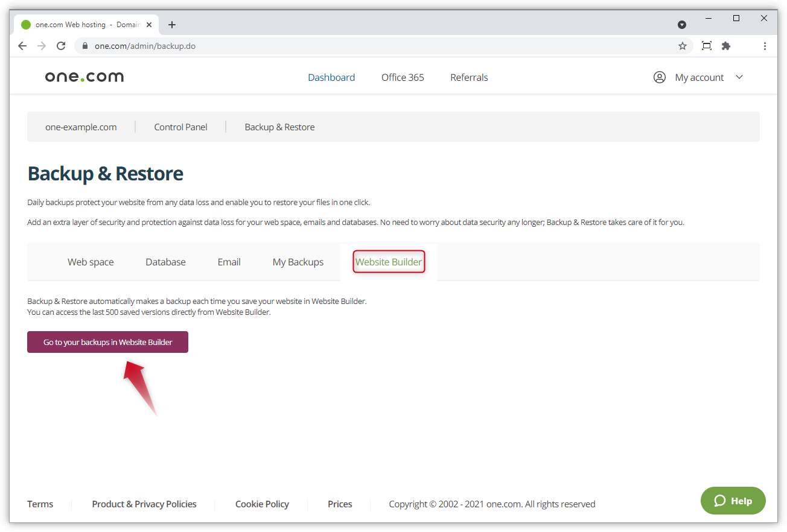Open the browser profile avatar dropdown
This screenshot has width=787, height=532.
682,25
